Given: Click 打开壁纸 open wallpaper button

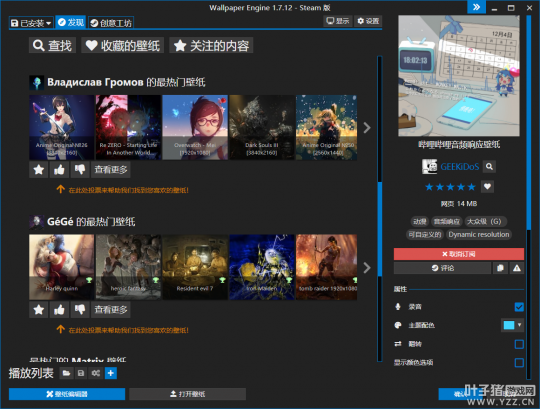Looking at the screenshot, I should pos(188,394).
